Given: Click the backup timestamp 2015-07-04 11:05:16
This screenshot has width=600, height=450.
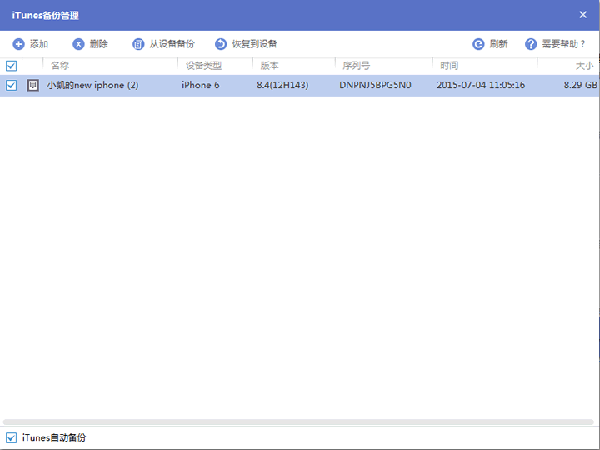Looking at the screenshot, I should [481, 86].
